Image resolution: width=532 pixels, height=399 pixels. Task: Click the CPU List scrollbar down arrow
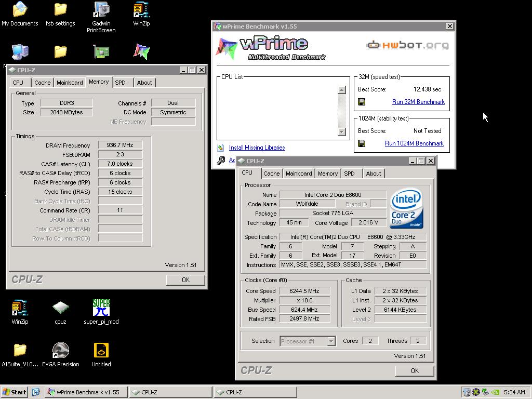pos(342,132)
